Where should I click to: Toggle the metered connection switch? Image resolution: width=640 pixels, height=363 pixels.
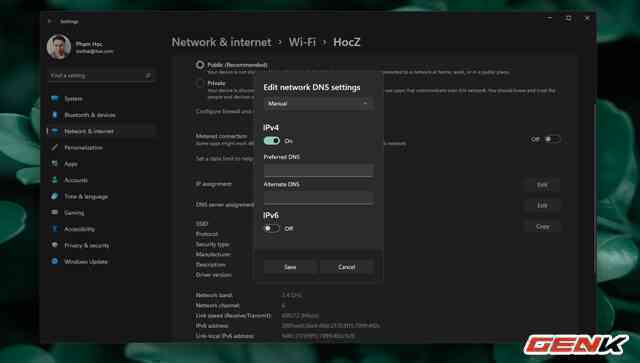pyautogui.click(x=552, y=139)
